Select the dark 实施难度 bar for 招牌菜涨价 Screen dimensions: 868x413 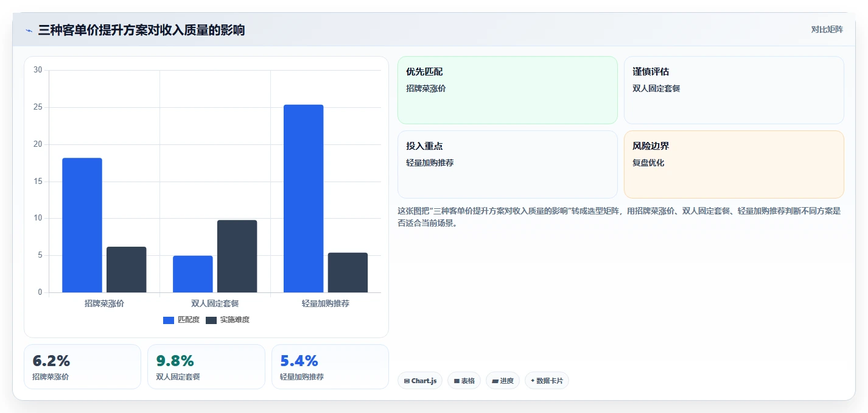click(127, 269)
